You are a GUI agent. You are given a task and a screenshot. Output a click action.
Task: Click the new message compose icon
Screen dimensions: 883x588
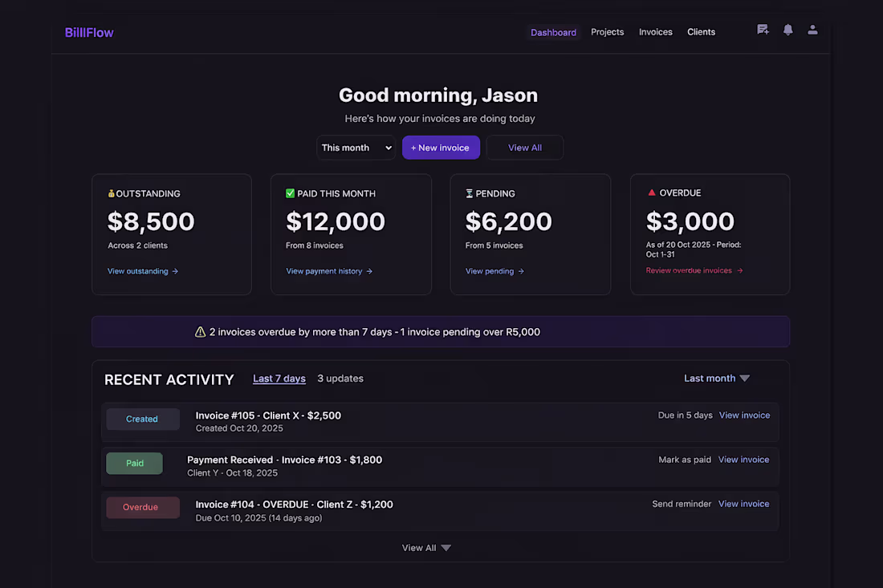[762, 29]
